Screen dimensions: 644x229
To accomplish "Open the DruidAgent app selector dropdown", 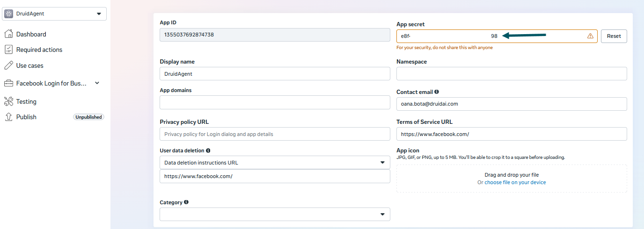I will pyautogui.click(x=54, y=14).
